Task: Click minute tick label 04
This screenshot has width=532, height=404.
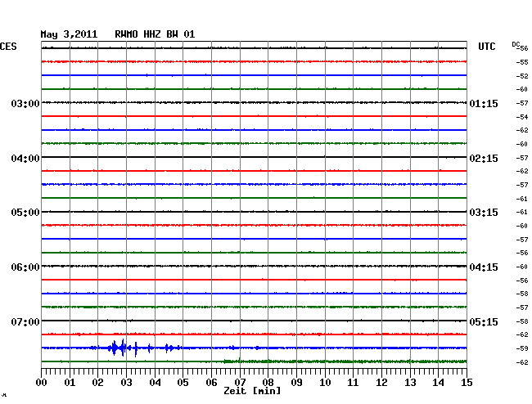Action: pos(155,382)
